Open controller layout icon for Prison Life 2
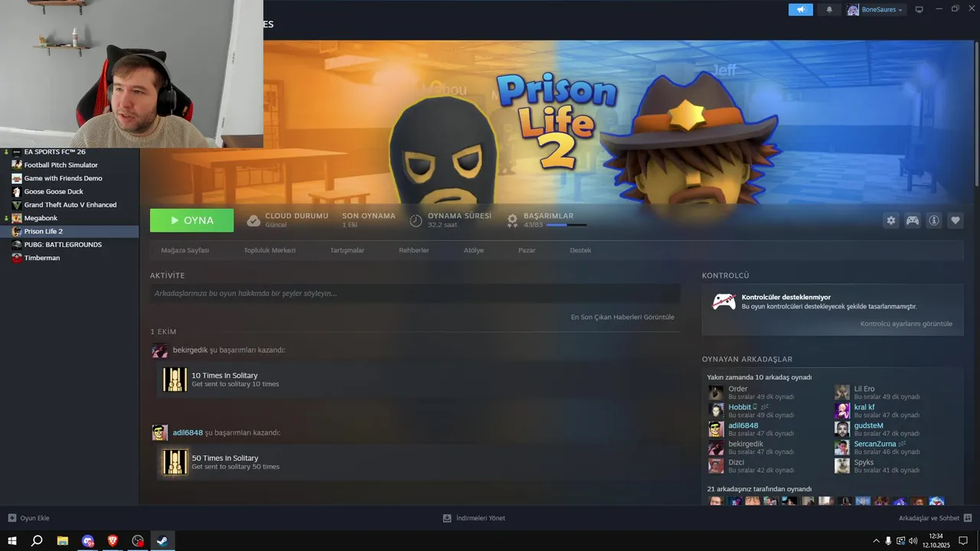 [x=913, y=220]
